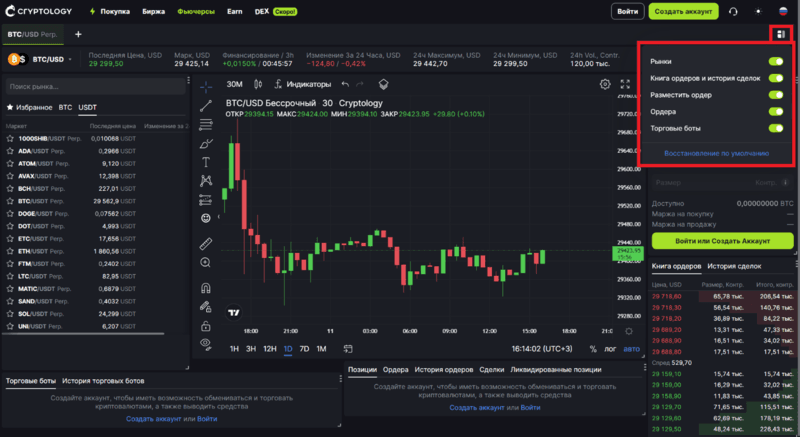Switch light theme sun icon
800x437 pixels.
(x=758, y=11)
